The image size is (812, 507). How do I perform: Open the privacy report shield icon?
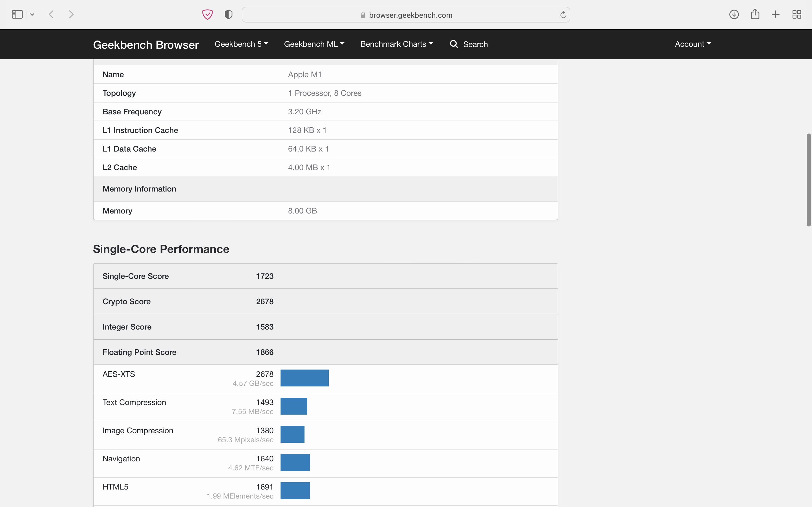pos(228,14)
